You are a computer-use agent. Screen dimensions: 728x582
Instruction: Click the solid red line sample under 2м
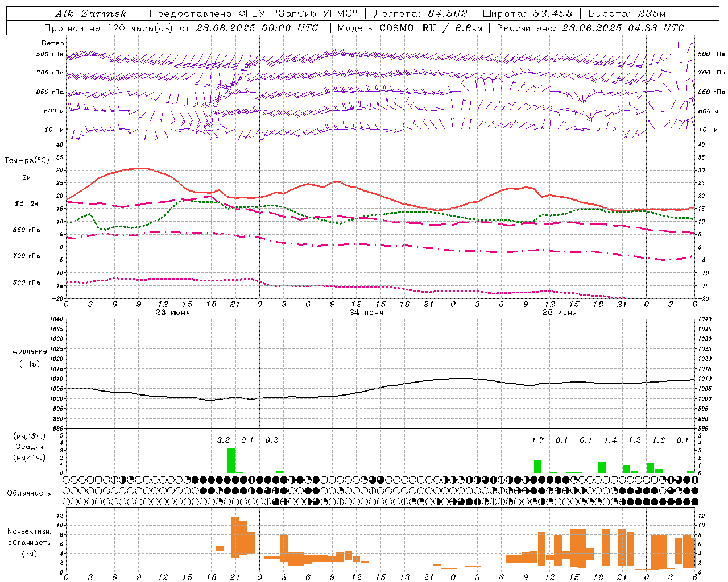[26, 184]
